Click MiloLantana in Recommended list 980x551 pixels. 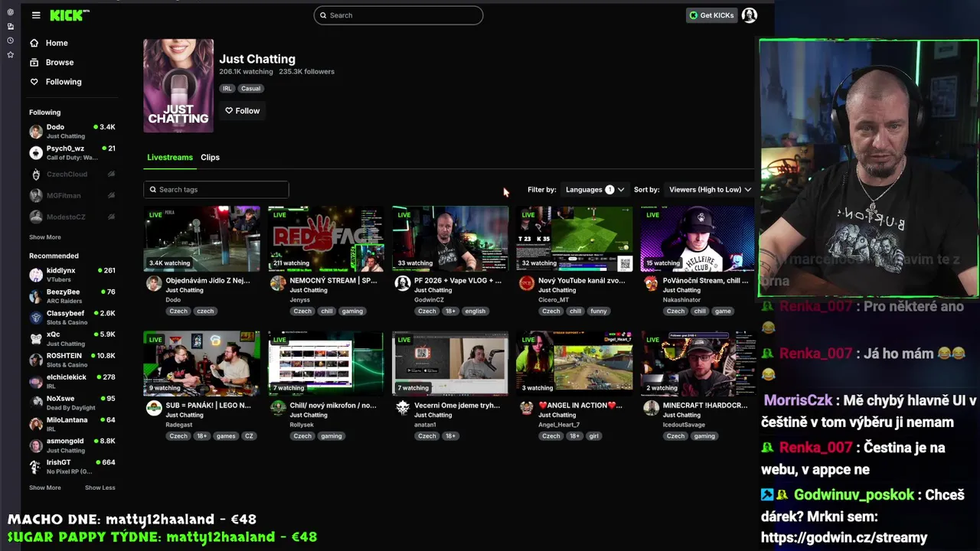tap(72, 424)
